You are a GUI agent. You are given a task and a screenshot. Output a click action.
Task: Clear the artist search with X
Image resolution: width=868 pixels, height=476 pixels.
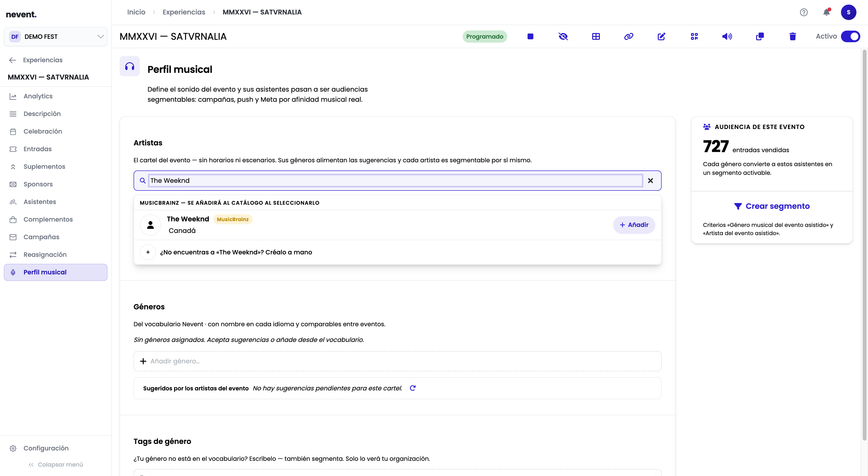tap(650, 181)
